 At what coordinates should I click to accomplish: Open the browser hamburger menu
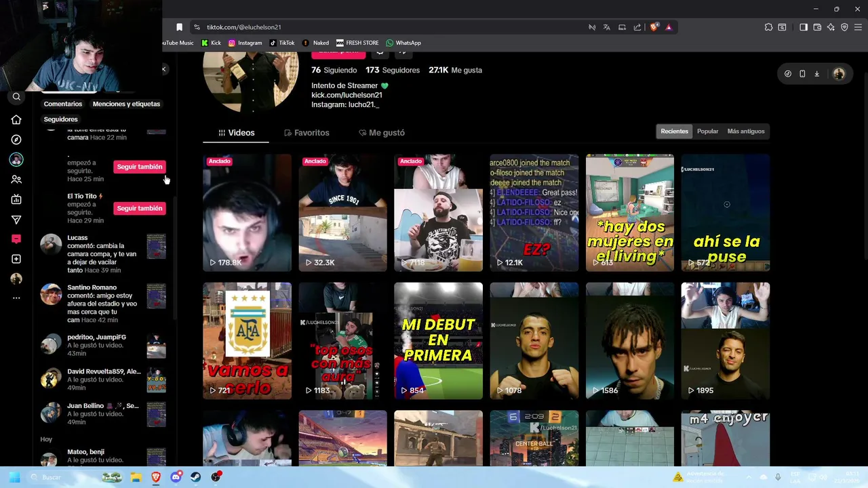(x=858, y=27)
